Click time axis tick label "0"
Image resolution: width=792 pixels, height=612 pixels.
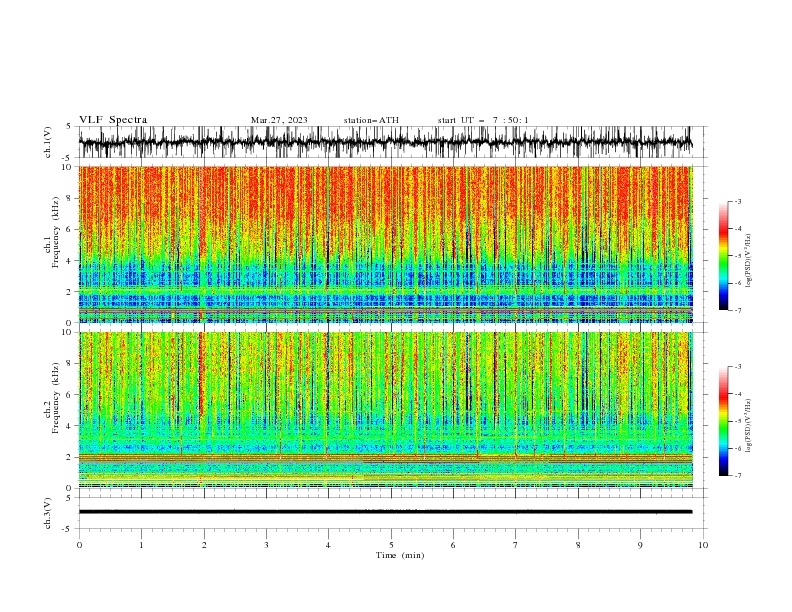click(79, 545)
